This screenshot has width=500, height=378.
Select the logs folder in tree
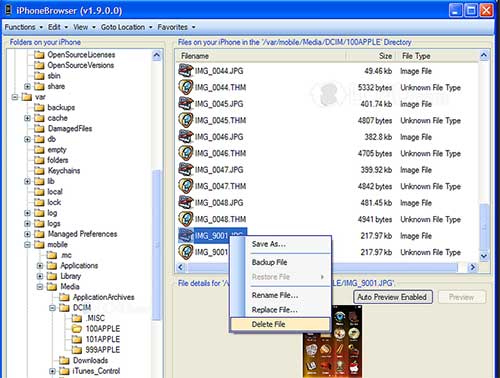[54, 223]
